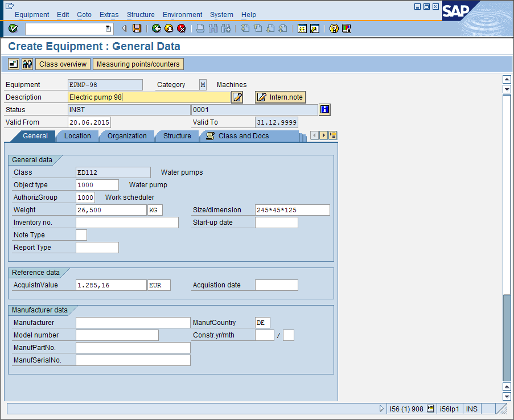Click the Save floppy disk icon

pos(137,28)
